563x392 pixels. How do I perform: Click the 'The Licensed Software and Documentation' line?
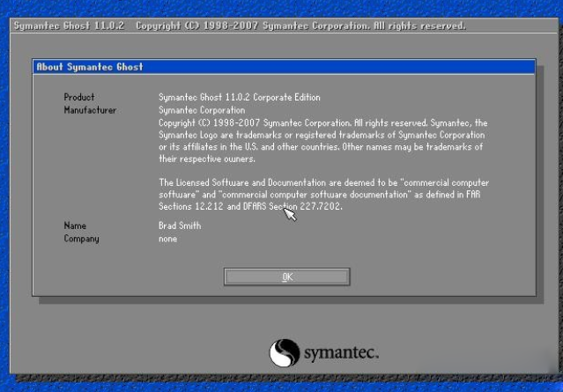click(x=323, y=182)
